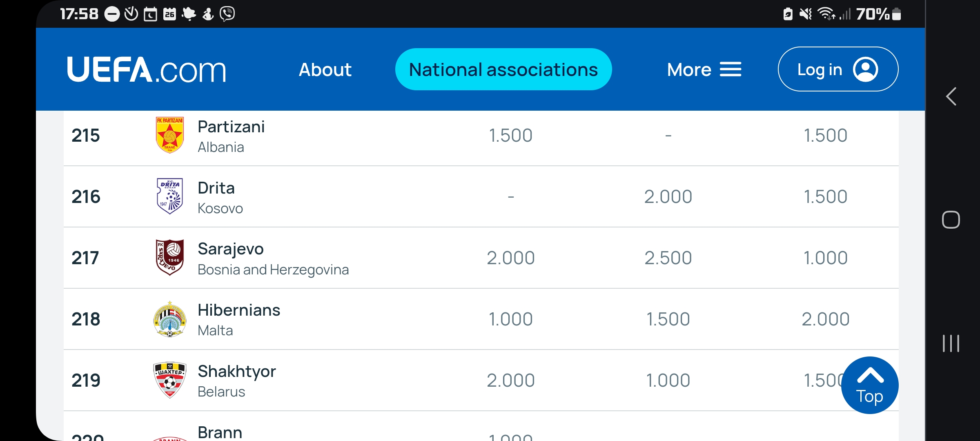Screen dimensions: 980x441
Task: Open the Brann team link
Action: click(x=220, y=432)
